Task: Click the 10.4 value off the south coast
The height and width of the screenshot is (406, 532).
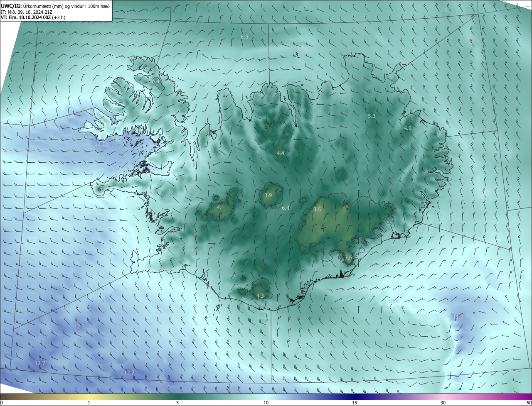Action: pos(393,301)
